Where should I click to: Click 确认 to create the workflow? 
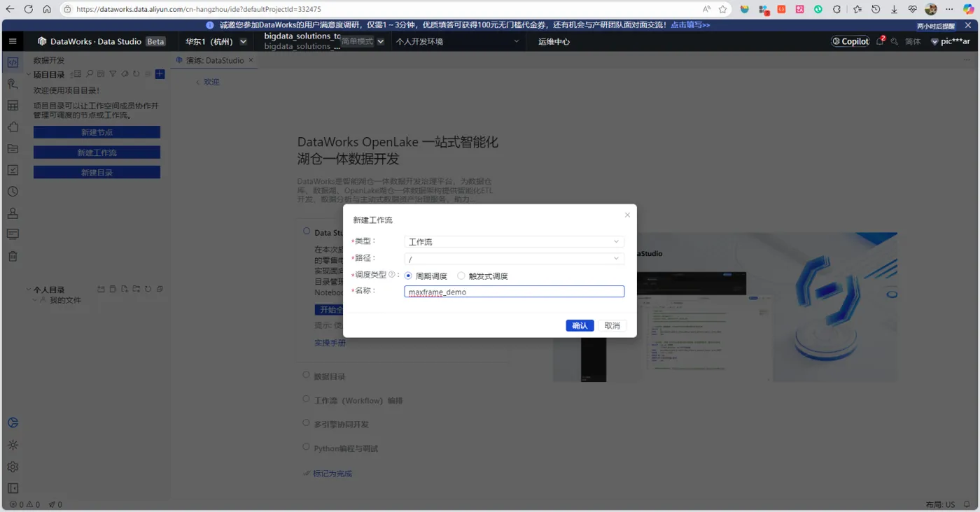(580, 325)
